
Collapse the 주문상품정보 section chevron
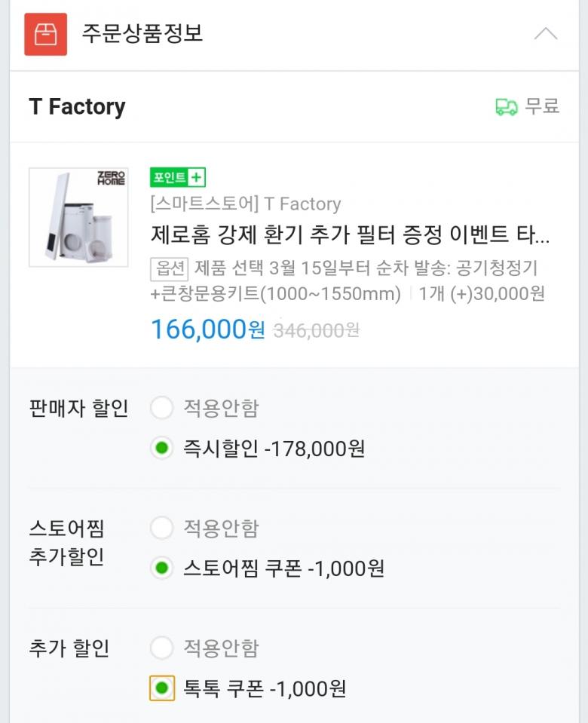tap(546, 34)
